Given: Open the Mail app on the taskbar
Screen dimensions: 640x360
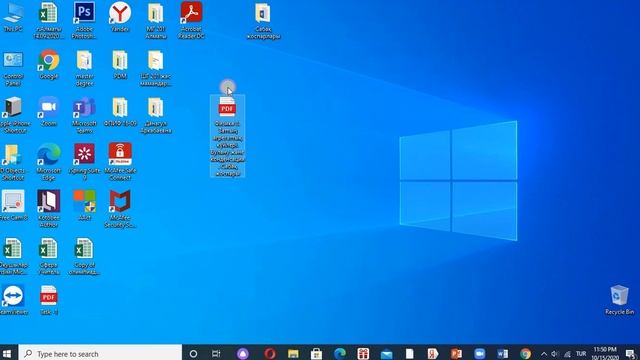Looking at the screenshot, I should (x=386, y=353).
